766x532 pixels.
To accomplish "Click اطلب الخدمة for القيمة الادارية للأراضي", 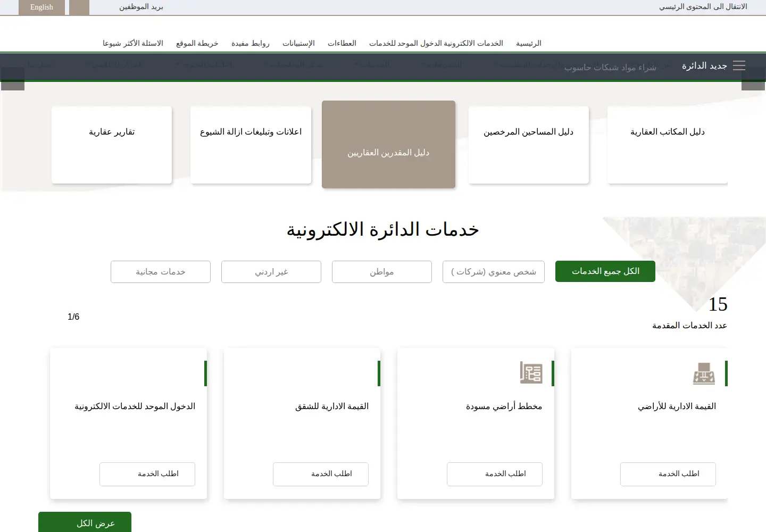I will pos(668,474).
